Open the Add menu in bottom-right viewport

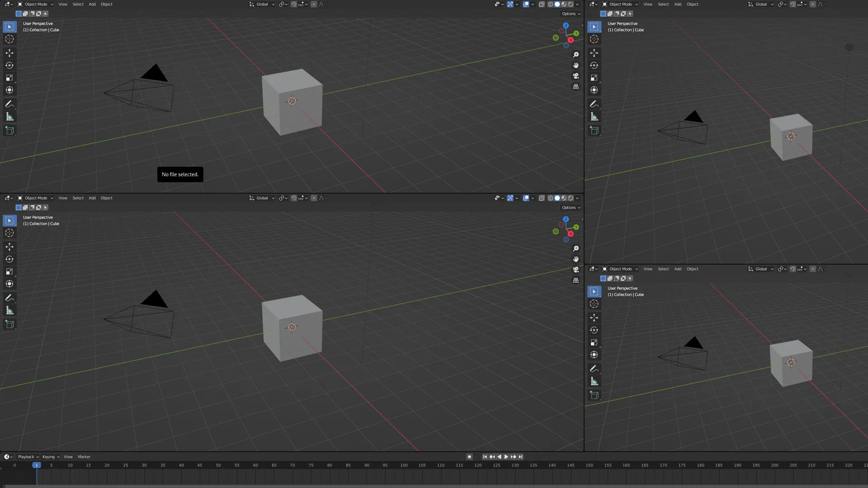678,269
